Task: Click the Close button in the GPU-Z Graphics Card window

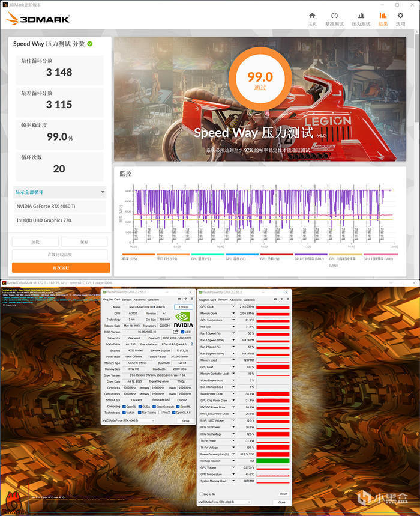Action: click(x=185, y=420)
